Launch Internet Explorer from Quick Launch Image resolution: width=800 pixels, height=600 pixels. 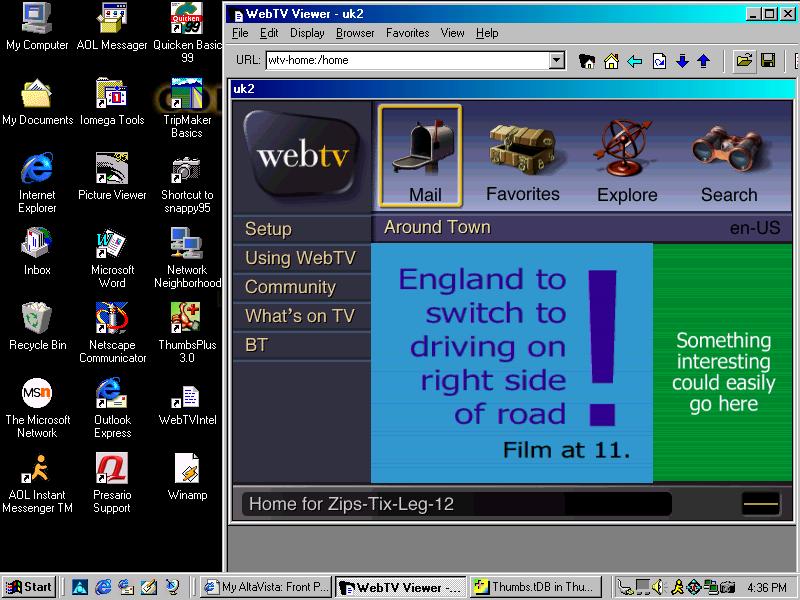click(103, 587)
